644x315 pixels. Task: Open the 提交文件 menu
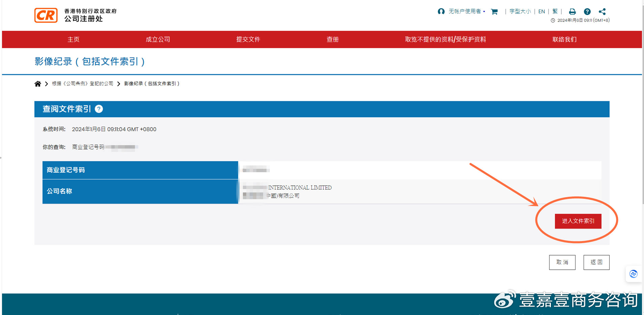(x=248, y=40)
